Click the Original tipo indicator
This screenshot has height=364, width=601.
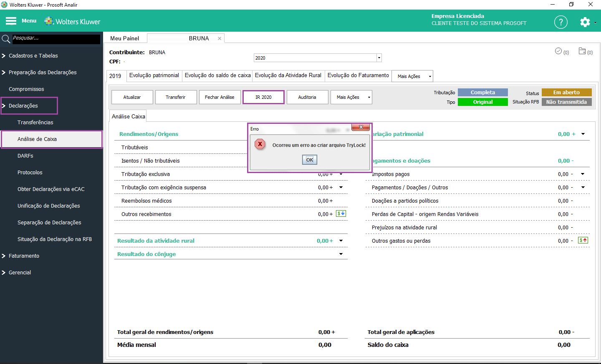[483, 102]
